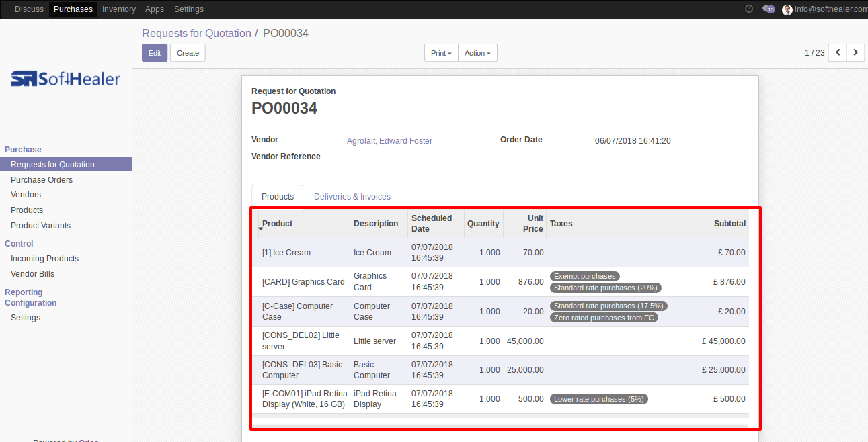Go to the next record arrow
The image size is (868, 442).
pos(855,52)
